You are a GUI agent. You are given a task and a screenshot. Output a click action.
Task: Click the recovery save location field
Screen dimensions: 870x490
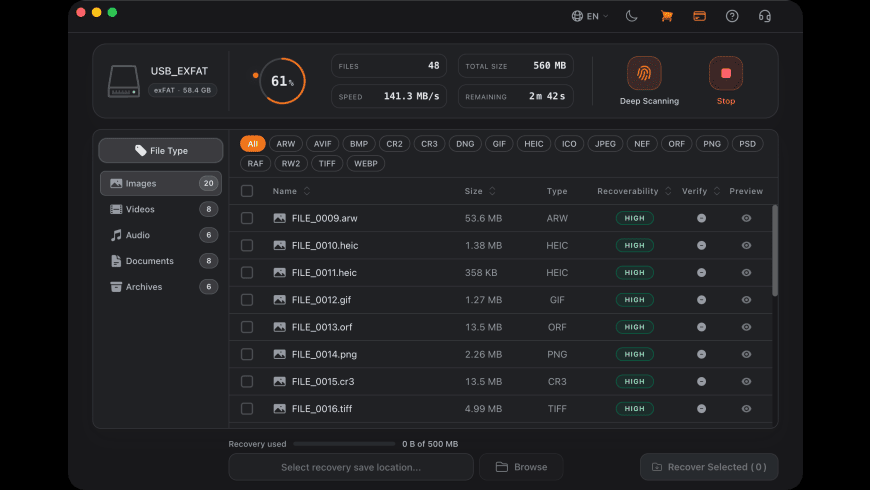pos(351,467)
